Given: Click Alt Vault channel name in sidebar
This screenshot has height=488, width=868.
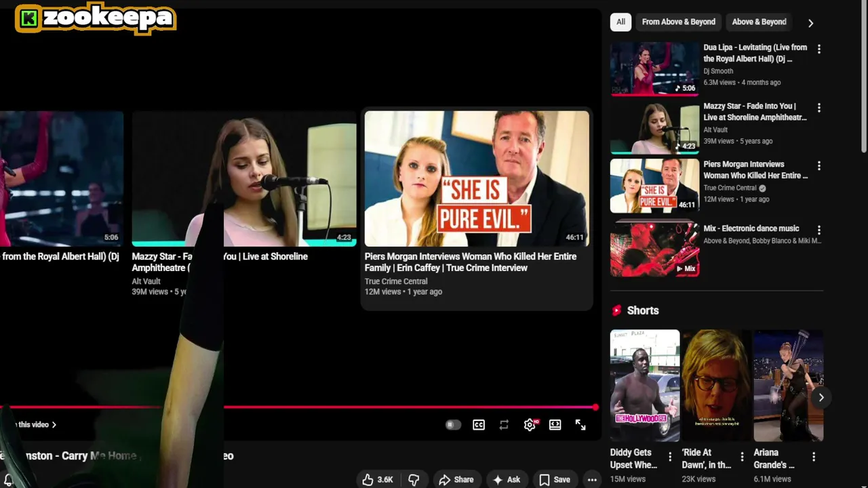Looking at the screenshot, I should pos(715,129).
